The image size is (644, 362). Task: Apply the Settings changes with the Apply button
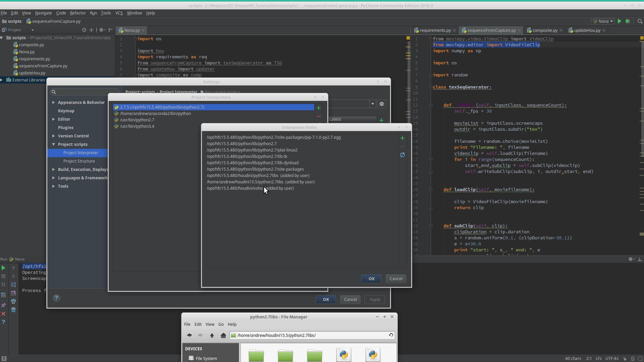(x=375, y=299)
